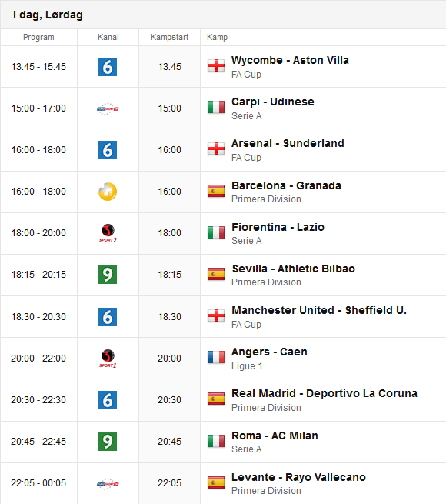Viewport: 446px width, 504px height.
Task: Click TV3 Sport 2 logo for Fiorentina match
Action: click(x=108, y=233)
